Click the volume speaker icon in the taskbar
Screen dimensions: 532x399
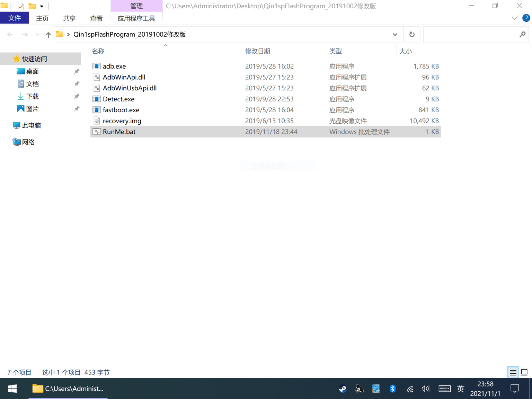425,389
